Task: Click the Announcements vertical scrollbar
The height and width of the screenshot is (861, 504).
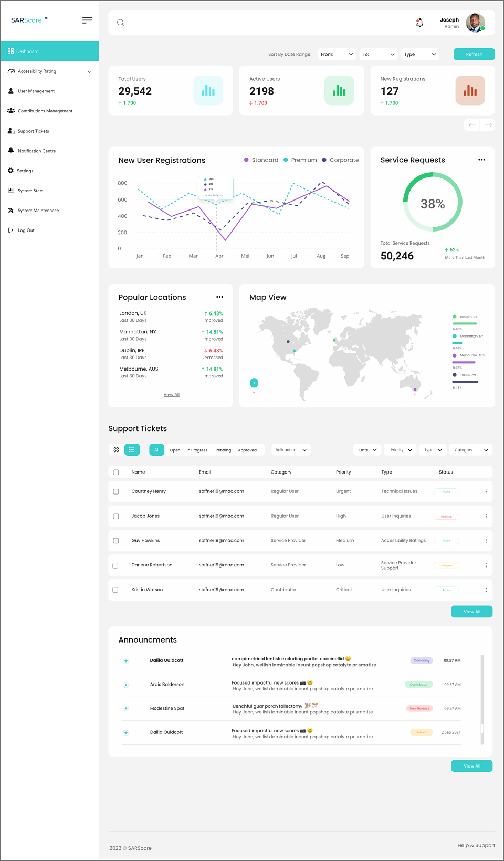Action: pyautogui.click(x=482, y=699)
